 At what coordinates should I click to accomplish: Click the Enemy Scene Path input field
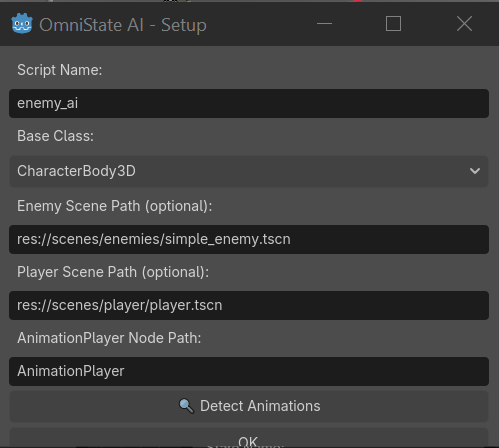(249, 239)
